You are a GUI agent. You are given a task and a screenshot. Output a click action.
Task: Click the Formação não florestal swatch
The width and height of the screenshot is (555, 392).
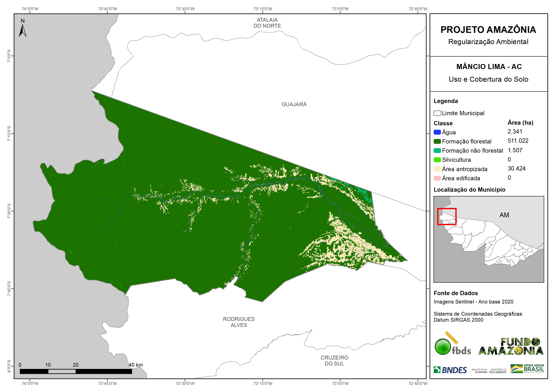(x=437, y=150)
